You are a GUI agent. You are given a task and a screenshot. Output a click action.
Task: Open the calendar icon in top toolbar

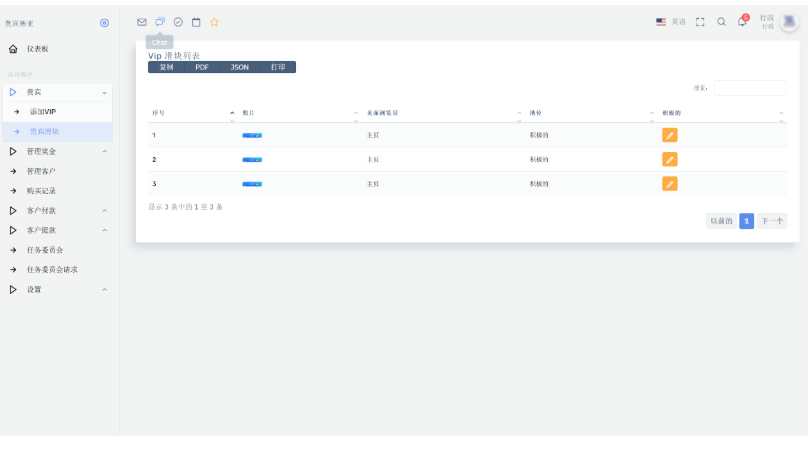[196, 22]
